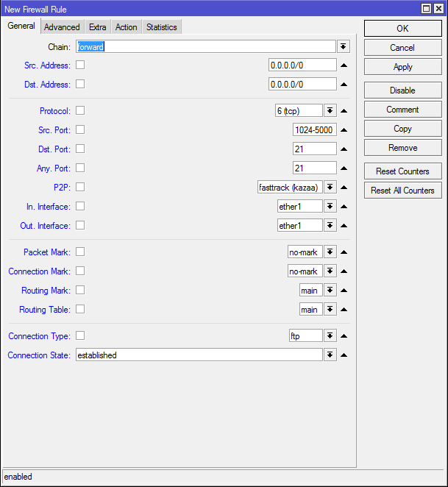Collapse the Packet Mark field arrow
The height and width of the screenshot is (487, 448).
344,252
